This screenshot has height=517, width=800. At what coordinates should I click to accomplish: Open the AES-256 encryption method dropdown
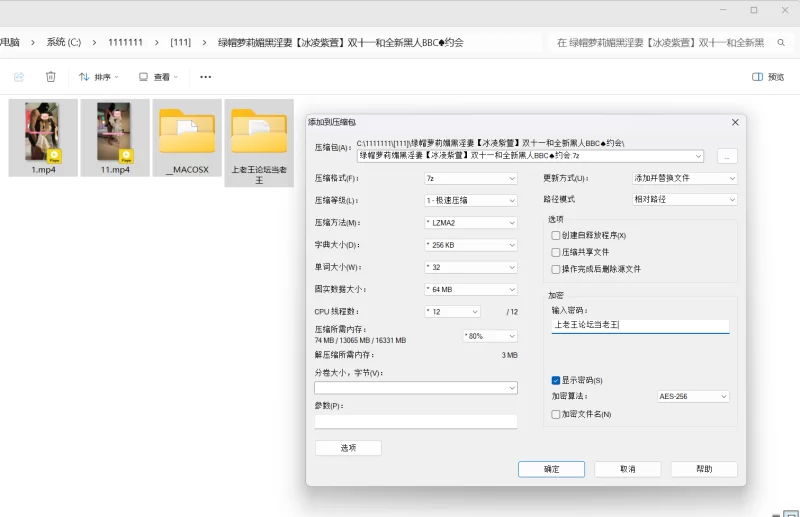[693, 397]
